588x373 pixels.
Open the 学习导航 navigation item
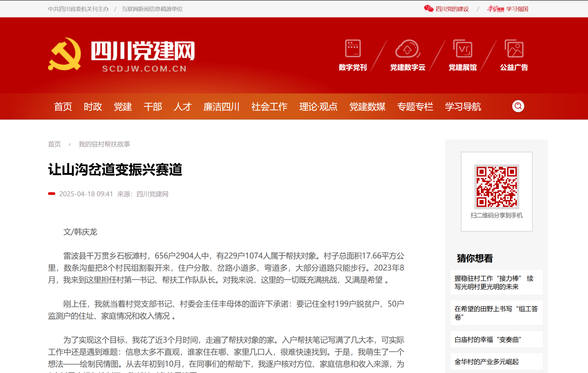tap(463, 107)
